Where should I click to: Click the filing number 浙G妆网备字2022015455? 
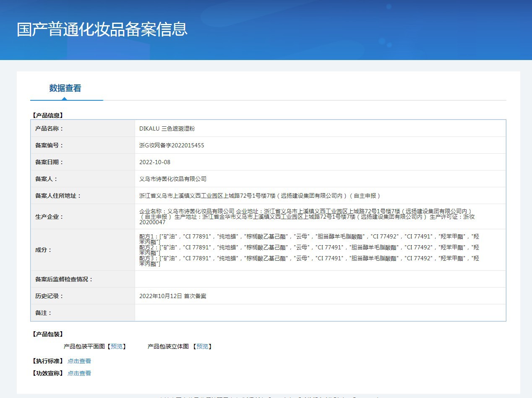click(172, 145)
